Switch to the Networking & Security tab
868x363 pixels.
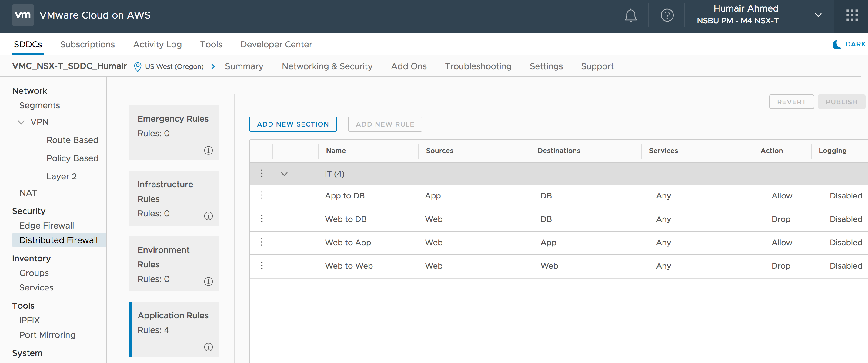327,66
